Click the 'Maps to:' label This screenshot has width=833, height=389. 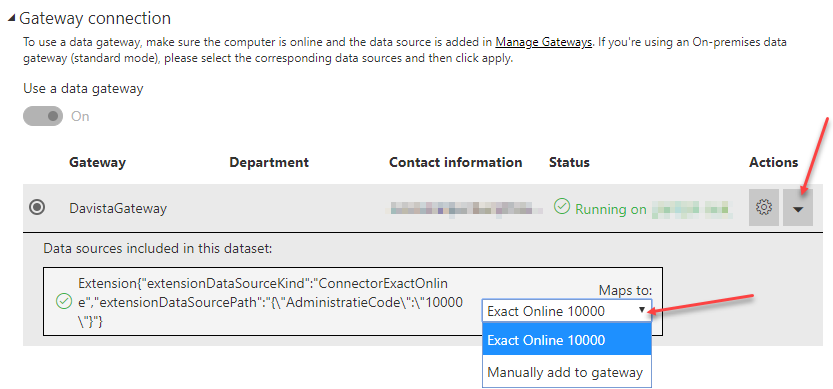(x=625, y=290)
